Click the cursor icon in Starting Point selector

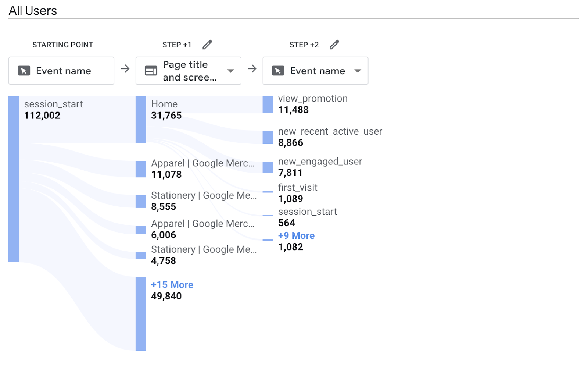pos(24,71)
